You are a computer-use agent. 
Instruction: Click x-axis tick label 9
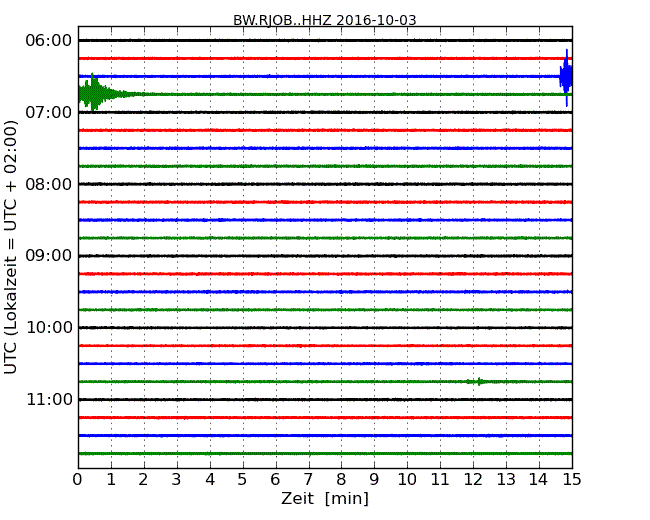374,479
